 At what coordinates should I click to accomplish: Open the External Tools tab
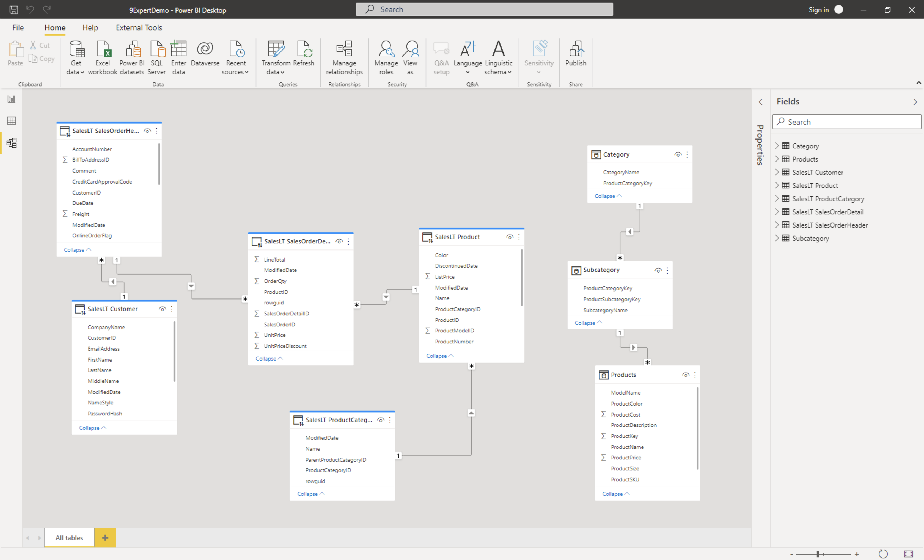(x=139, y=27)
